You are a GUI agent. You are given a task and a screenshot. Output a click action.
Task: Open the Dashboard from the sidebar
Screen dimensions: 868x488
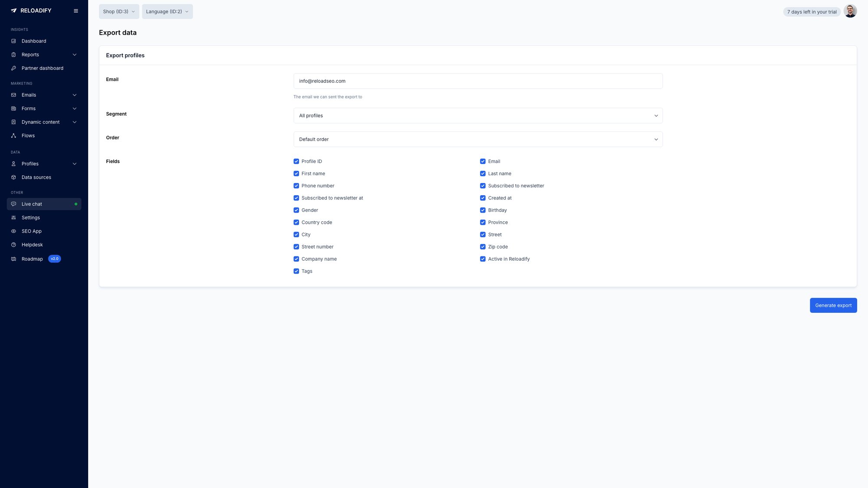(x=34, y=41)
